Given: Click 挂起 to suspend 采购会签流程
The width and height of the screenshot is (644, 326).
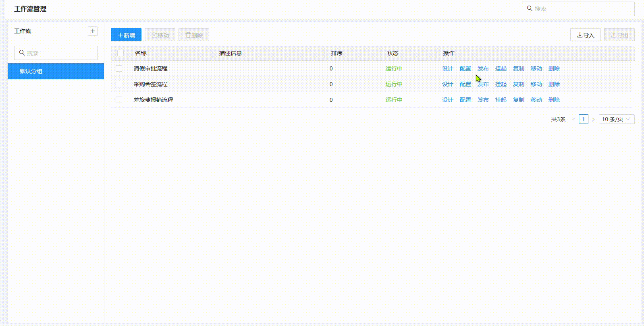Looking at the screenshot, I should [501, 84].
